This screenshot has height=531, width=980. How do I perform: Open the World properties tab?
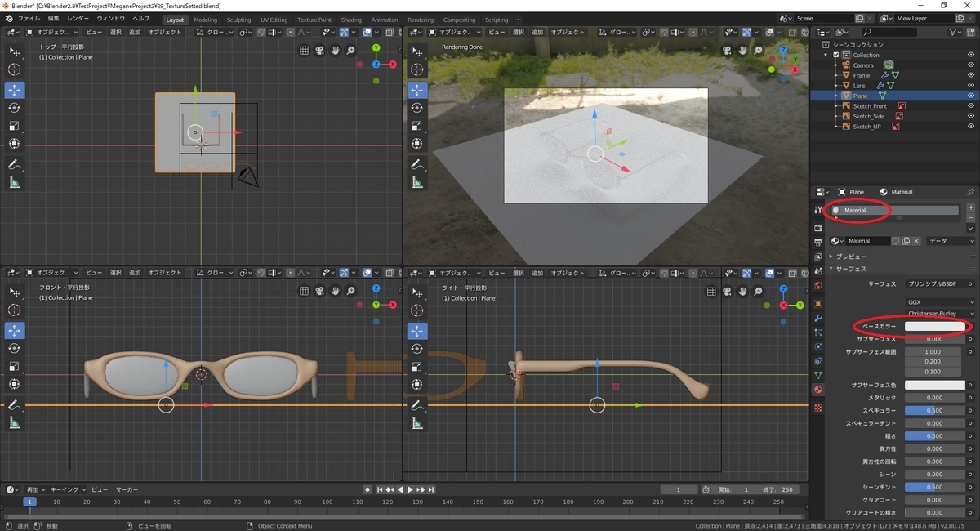click(818, 286)
